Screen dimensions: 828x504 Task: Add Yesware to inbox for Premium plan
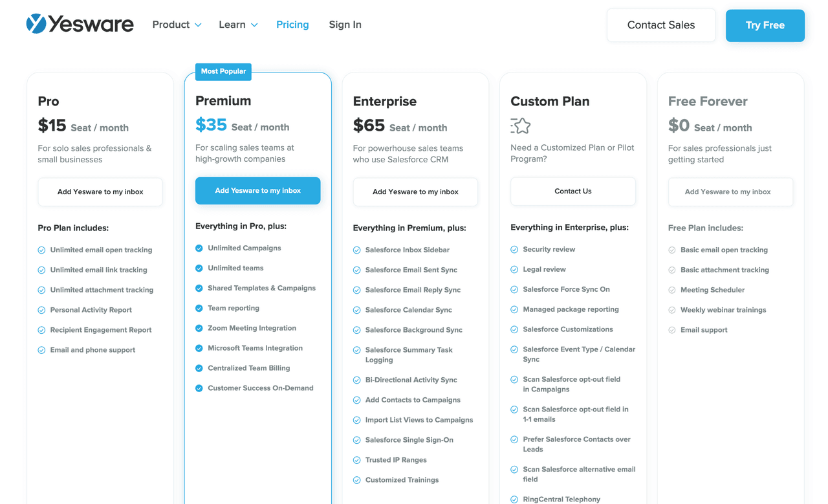[x=258, y=191]
